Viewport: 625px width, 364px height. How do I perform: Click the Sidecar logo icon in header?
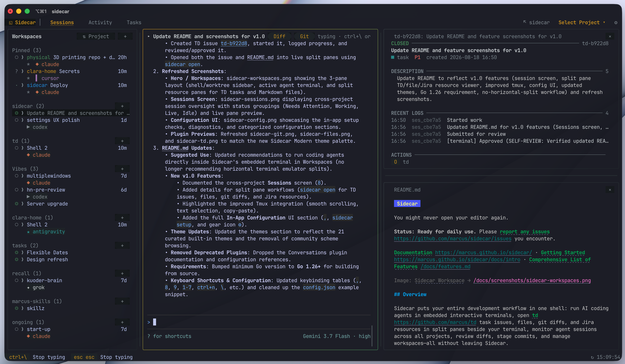11,23
